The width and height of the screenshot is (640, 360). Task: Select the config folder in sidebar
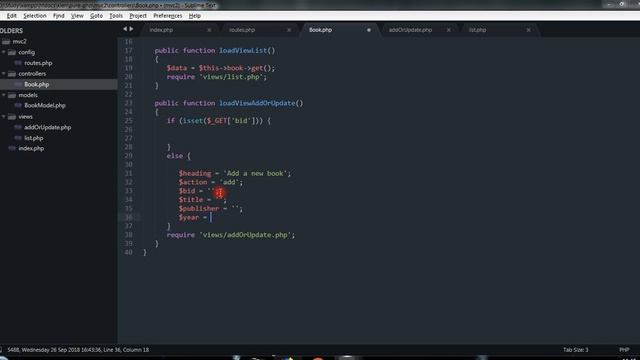point(27,52)
